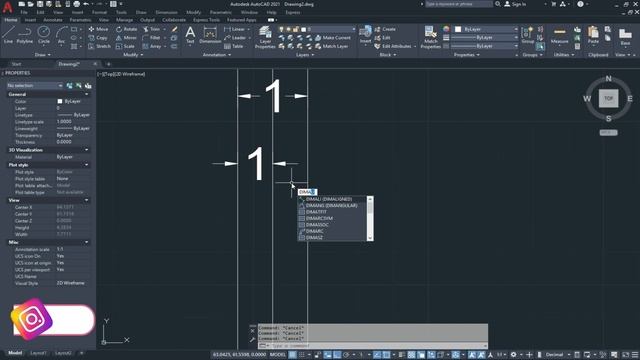Toggle PICKADD icon in Properties panel

69,85
